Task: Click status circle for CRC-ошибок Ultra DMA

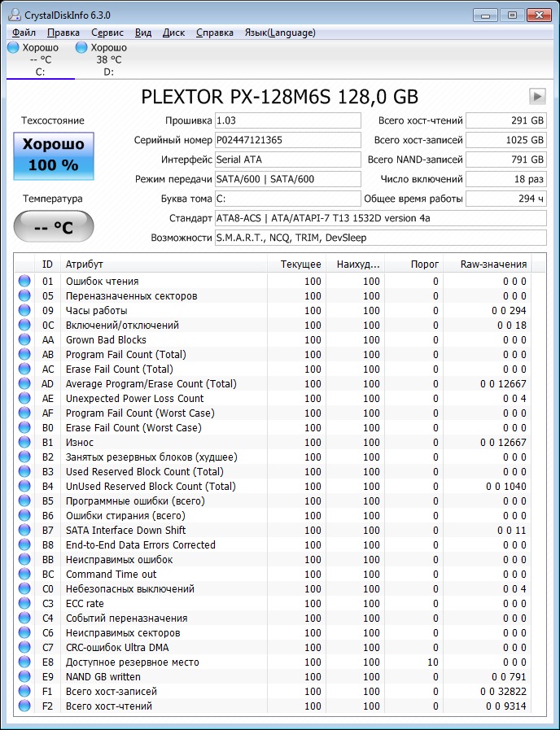Action: pos(24,647)
